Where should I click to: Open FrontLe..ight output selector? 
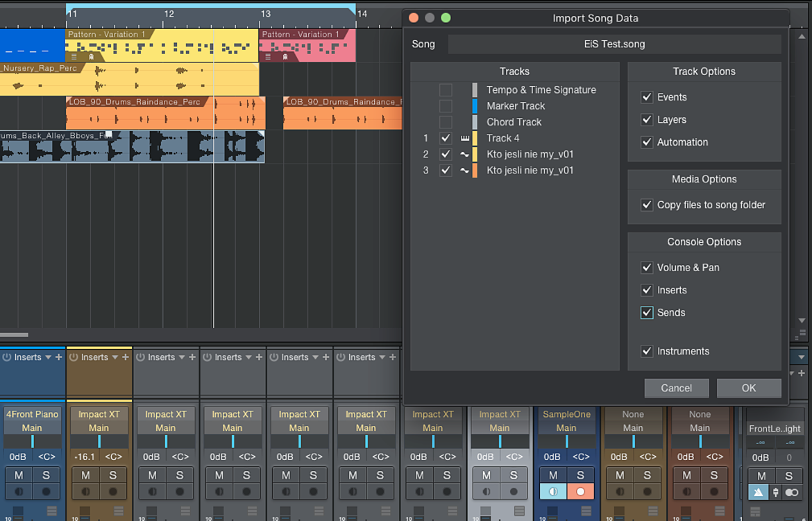point(775,429)
